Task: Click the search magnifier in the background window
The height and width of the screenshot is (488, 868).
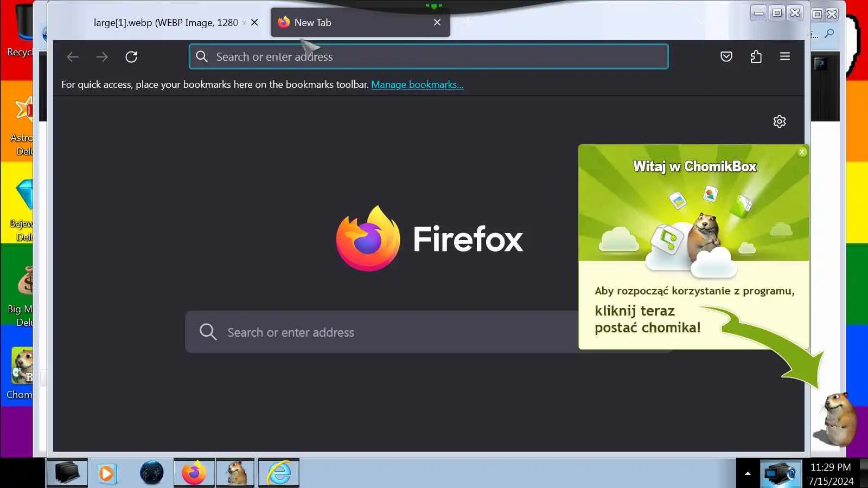Action: click(829, 34)
